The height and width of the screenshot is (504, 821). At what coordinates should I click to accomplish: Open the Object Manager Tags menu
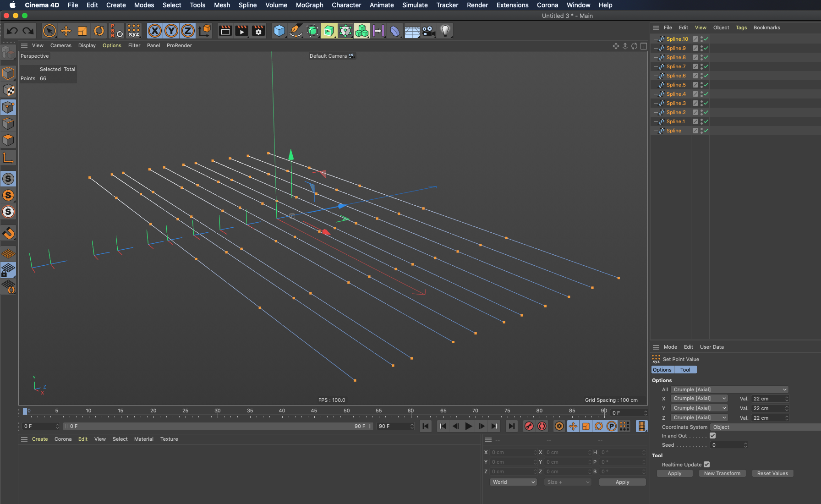pos(741,27)
